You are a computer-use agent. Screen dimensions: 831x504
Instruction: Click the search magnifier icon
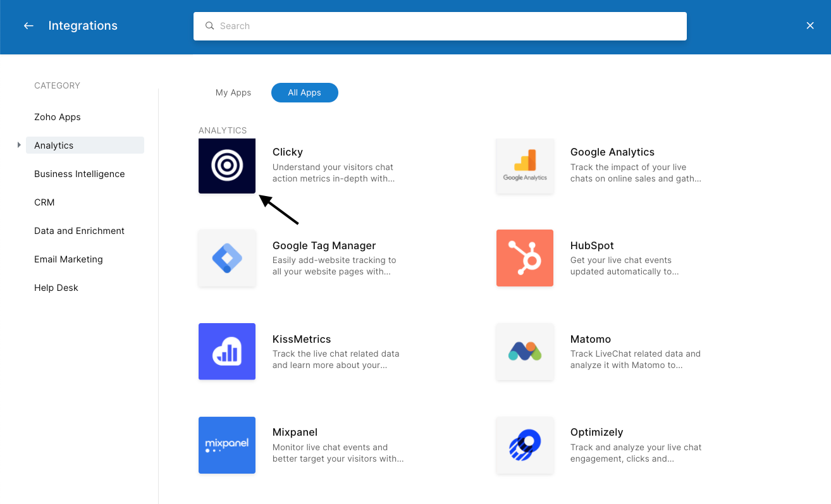(x=210, y=26)
